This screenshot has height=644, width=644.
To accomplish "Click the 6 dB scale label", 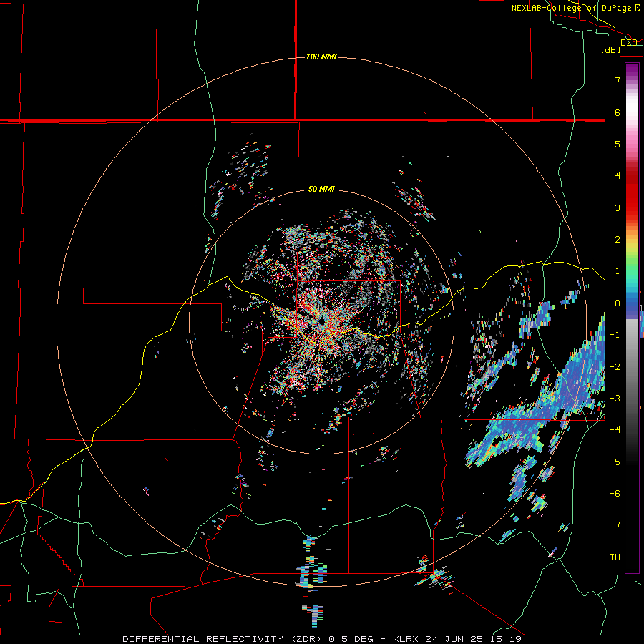I will [x=618, y=112].
